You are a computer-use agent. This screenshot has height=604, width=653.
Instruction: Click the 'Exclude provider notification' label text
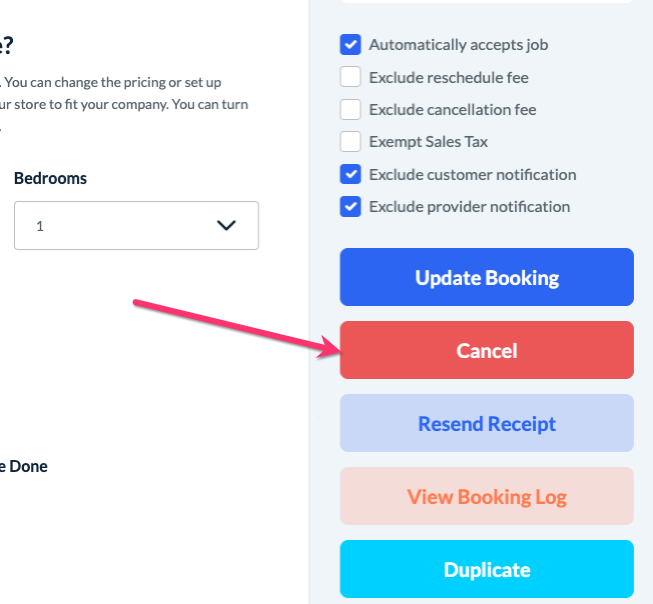tap(469, 207)
